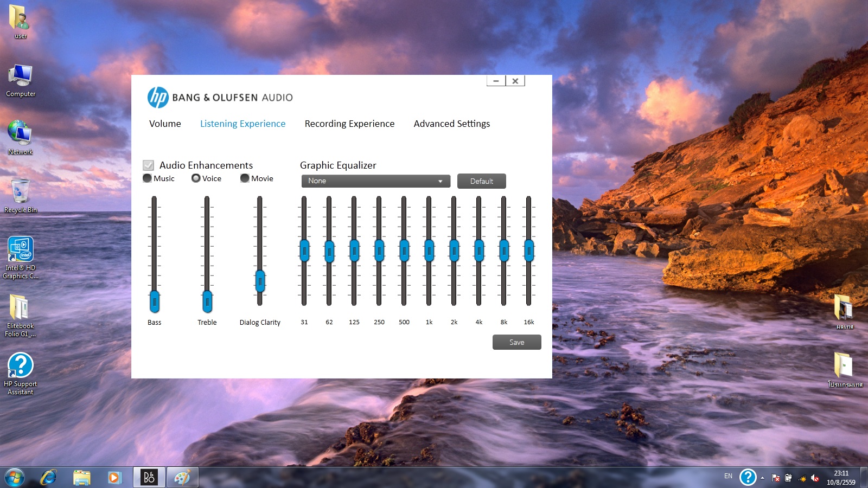Click the battery power tray icon

(x=788, y=478)
